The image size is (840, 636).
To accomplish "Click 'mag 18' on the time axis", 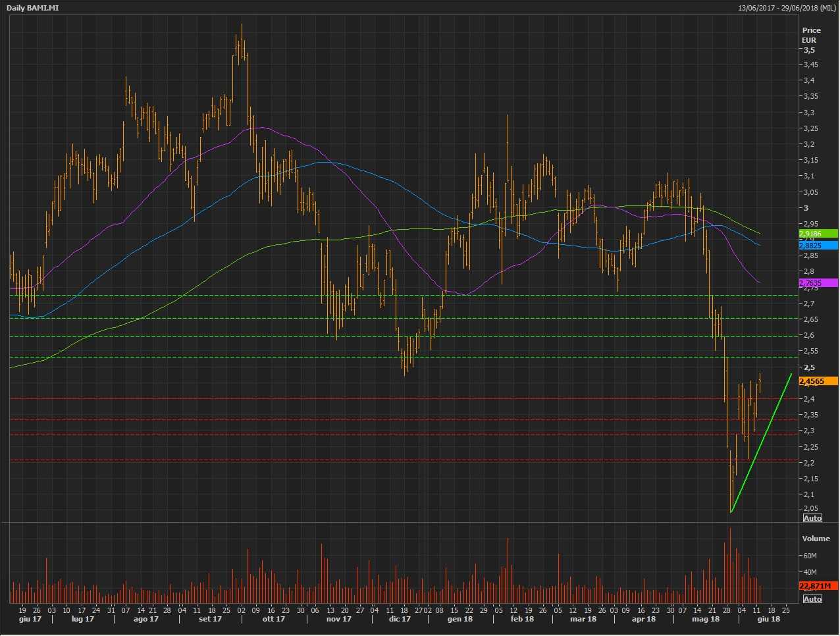I will 705,619.
